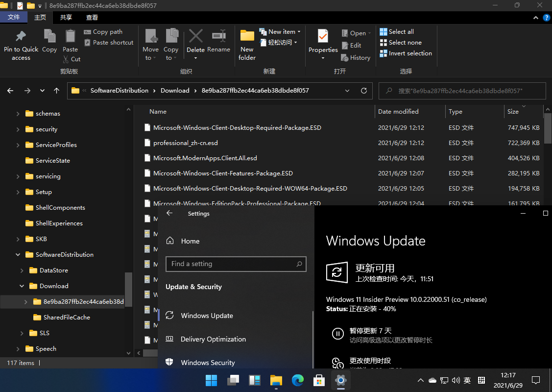552x392 pixels.
Task: Click the folder search box
Action: point(462,91)
